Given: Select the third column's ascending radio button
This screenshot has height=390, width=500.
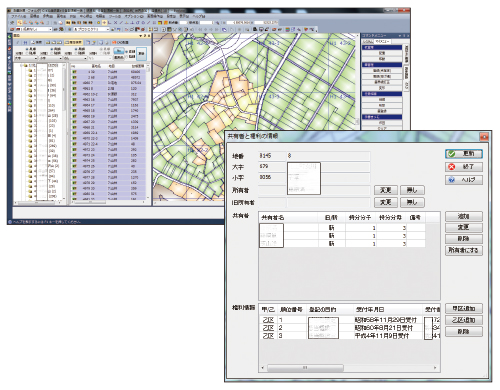Looking at the screenshot, I should [x=77, y=49].
